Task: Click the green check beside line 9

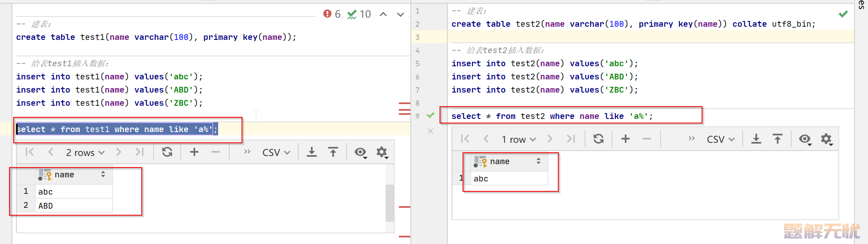Action: pyautogui.click(x=431, y=115)
